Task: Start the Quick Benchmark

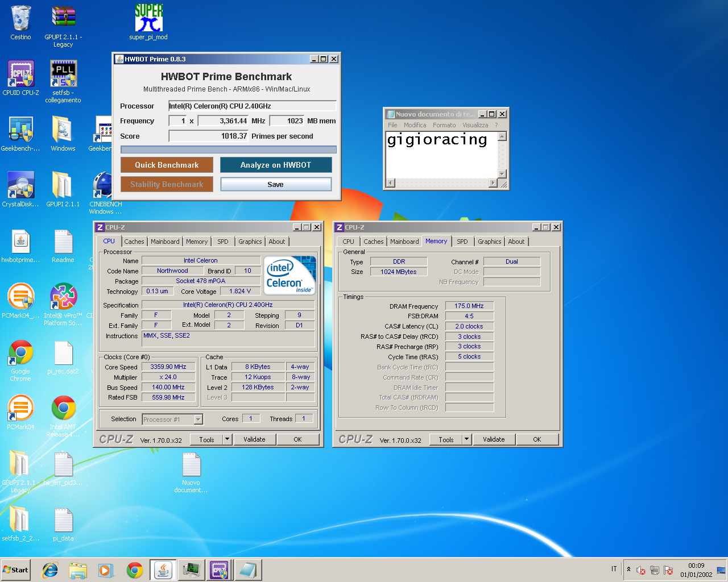Action: coord(167,165)
